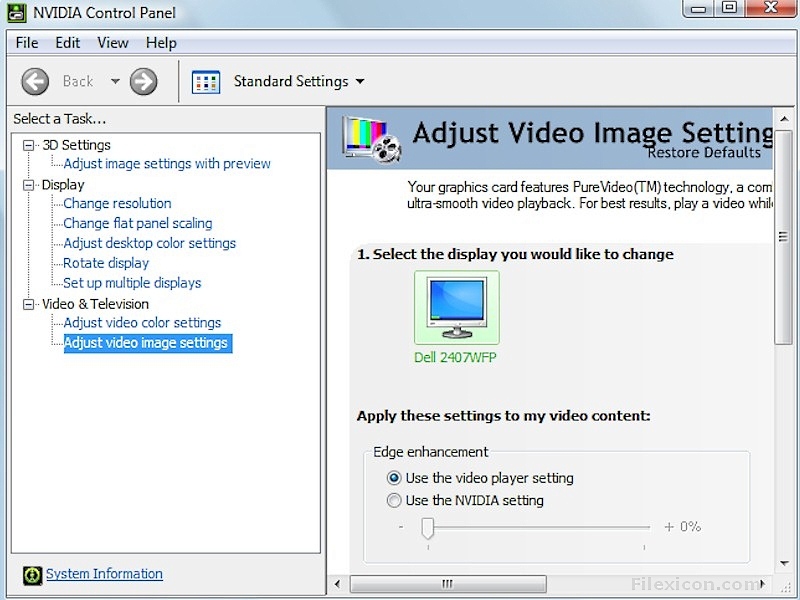Open Change resolution in the task tree
Screen dimensions: 800x600
point(117,203)
